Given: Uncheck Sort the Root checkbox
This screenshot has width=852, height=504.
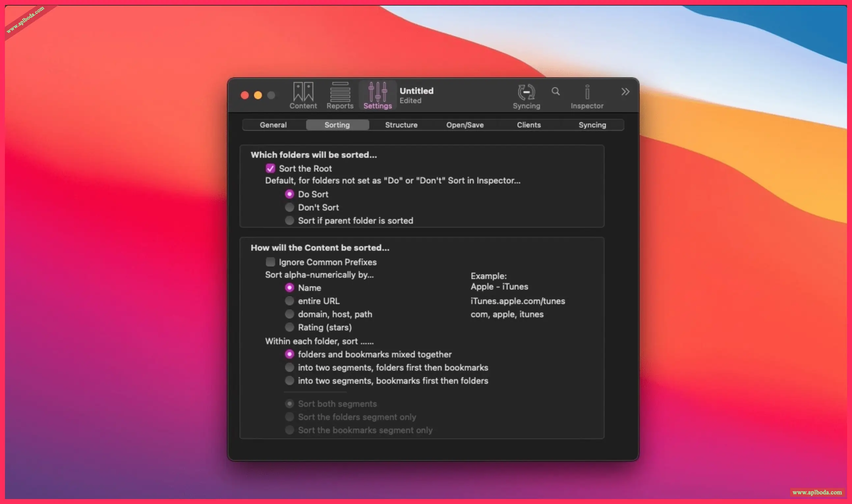Looking at the screenshot, I should click(x=270, y=168).
